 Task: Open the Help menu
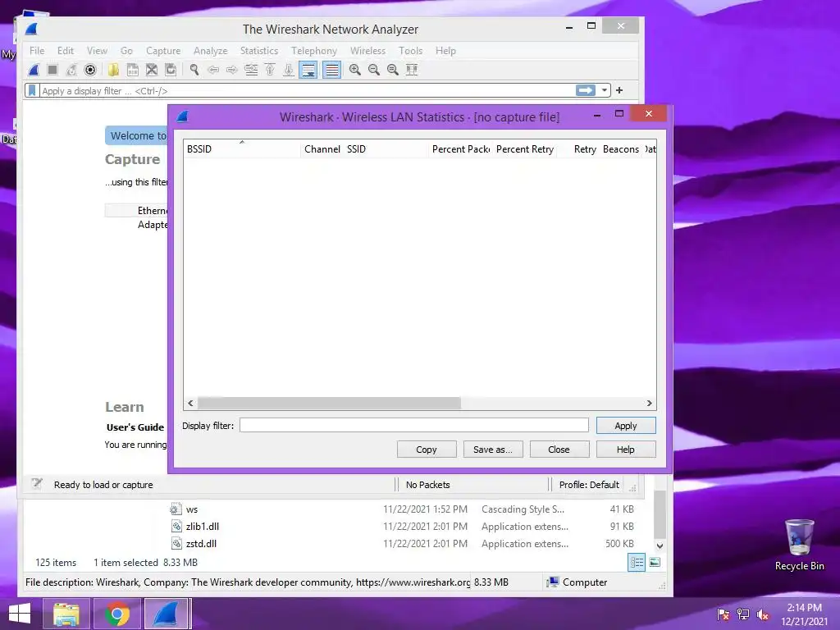coord(445,51)
